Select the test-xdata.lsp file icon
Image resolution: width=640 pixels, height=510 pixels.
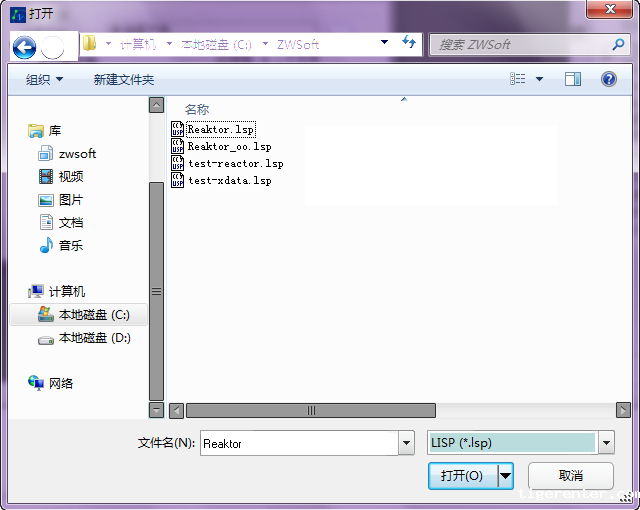178,180
